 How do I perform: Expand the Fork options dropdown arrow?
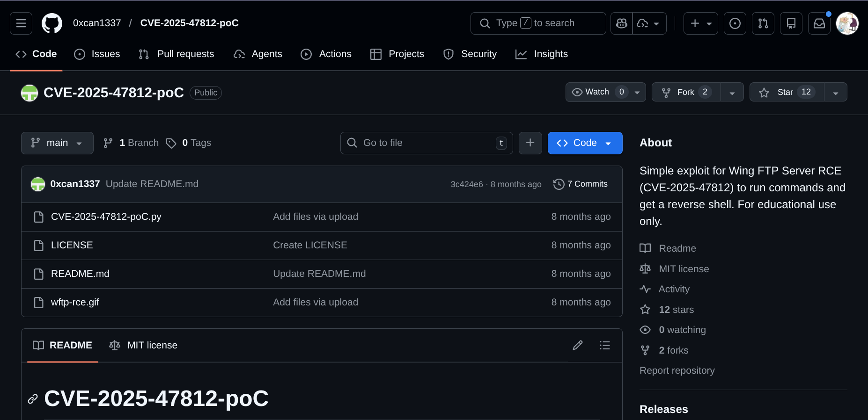pos(732,93)
